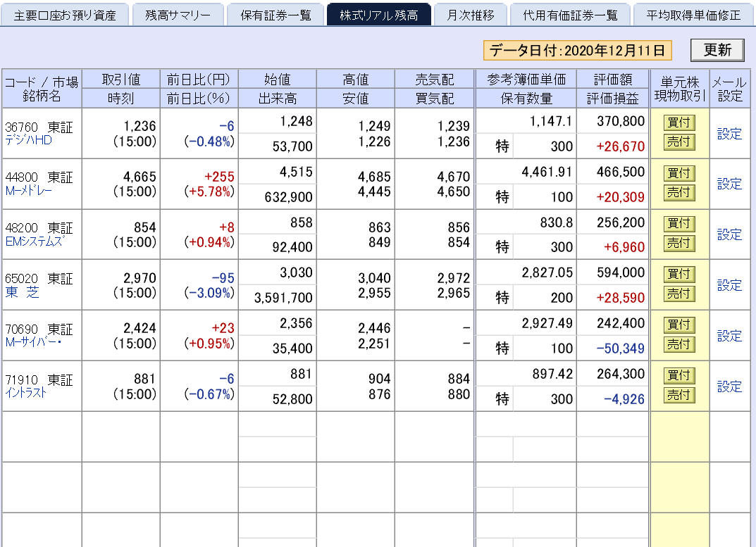This screenshot has height=547, width=756.
Task: Open 平均取得単価修正 tab
Action: pos(693,15)
